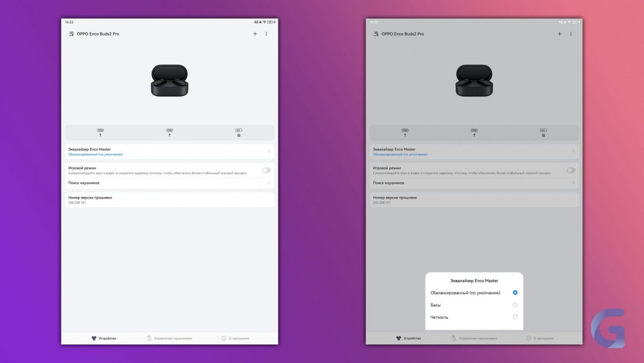This screenshot has width=644, height=363.
Task: Toggle the Игровой режим switch in right screen
Action: [x=571, y=170]
